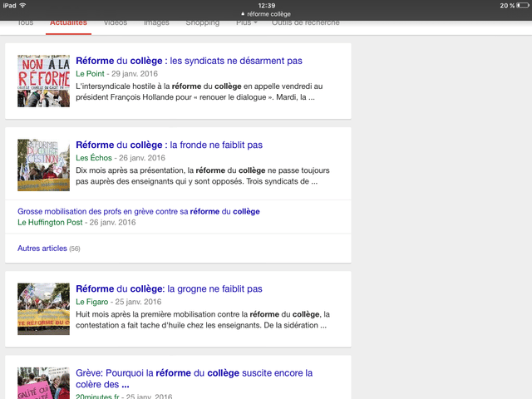Open Outils de recherche options
The height and width of the screenshot is (399, 532).
(305, 22)
